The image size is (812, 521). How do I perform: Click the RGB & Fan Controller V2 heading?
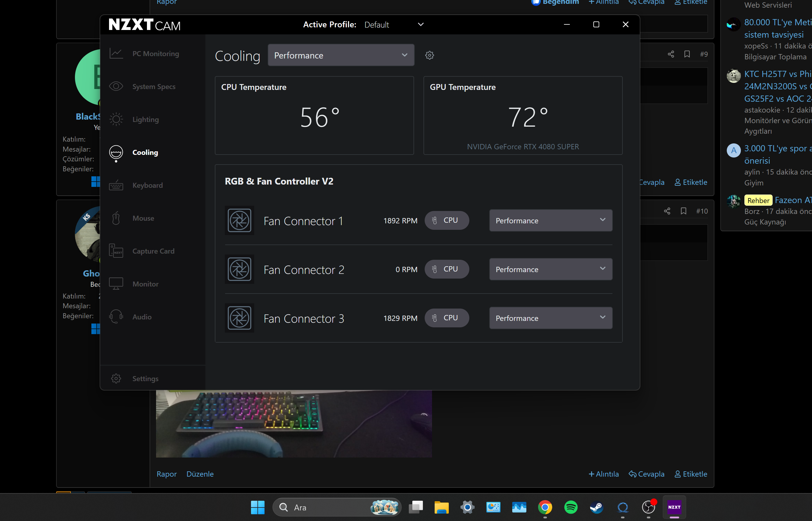pos(279,181)
